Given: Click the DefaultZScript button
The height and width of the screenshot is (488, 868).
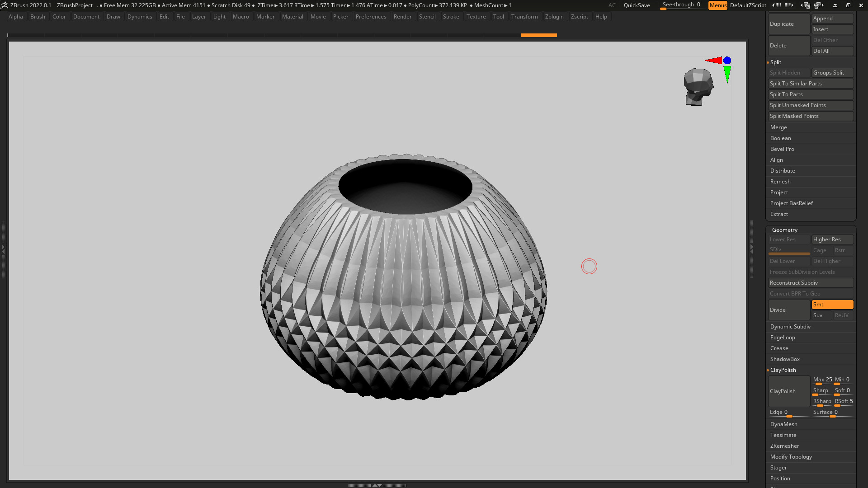Looking at the screenshot, I should pos(748,5).
